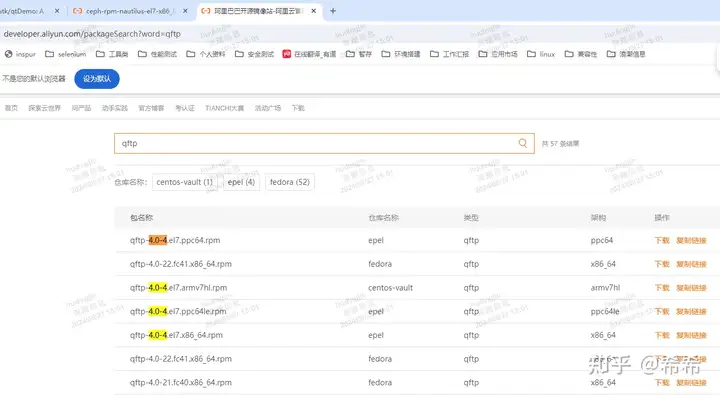The image size is (720, 395).
Task: Open the linux bookmark folder
Action: pos(541,54)
